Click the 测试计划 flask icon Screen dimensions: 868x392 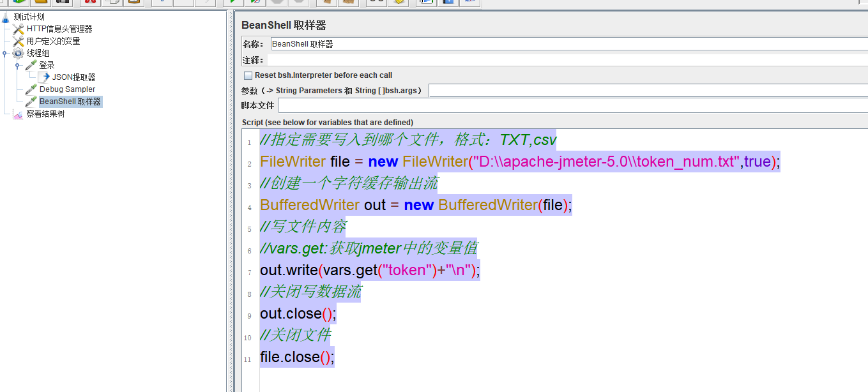(6, 17)
